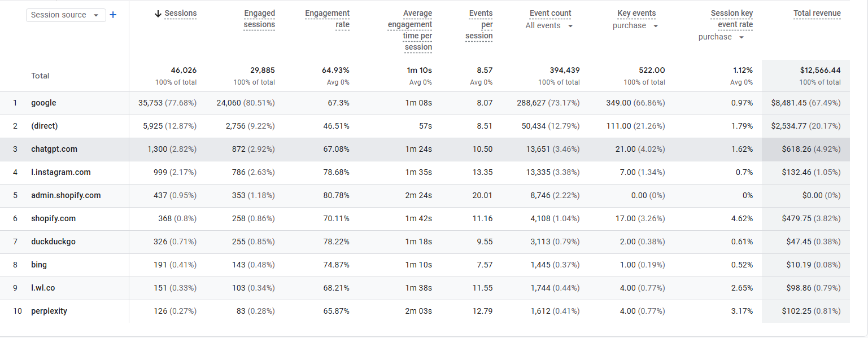Select the google source row
Image resolution: width=868 pixels, height=338 pixels.
[43, 103]
